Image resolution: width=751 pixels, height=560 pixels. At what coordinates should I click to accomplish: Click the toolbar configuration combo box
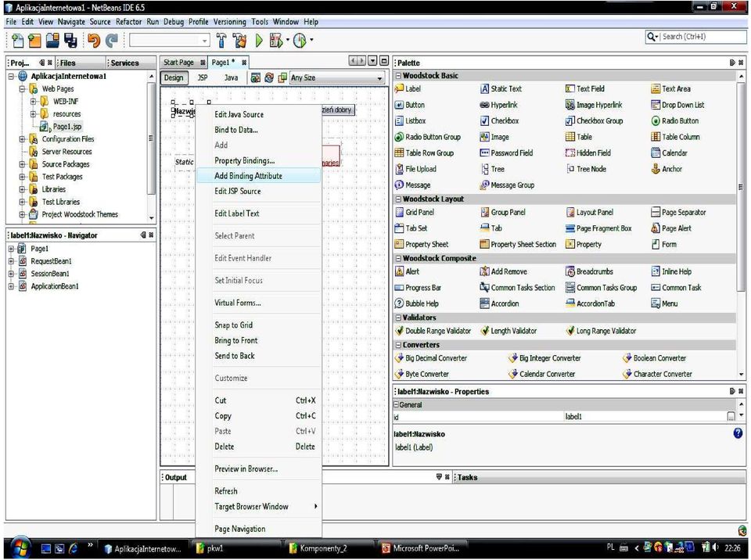click(170, 41)
